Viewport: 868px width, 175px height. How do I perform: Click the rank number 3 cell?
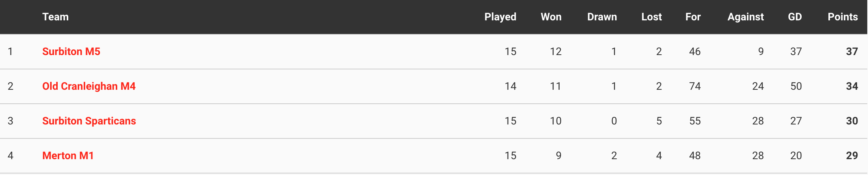pos(11,121)
